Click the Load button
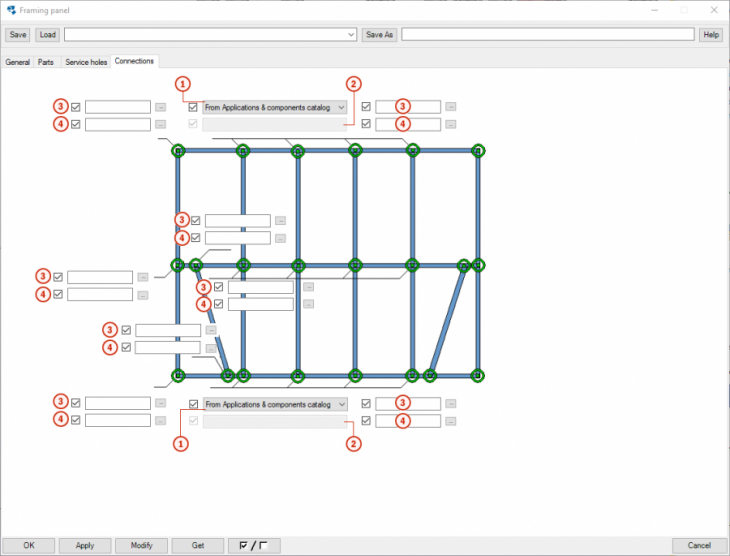 47,34
